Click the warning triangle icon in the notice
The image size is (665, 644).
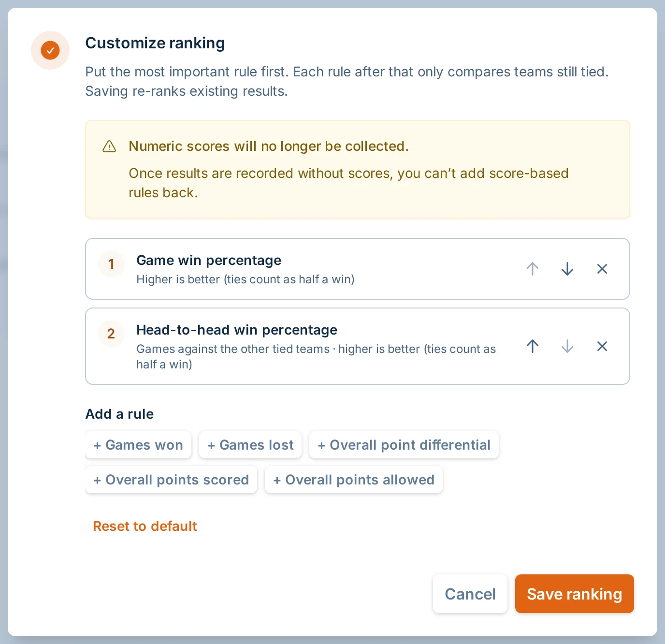point(109,146)
